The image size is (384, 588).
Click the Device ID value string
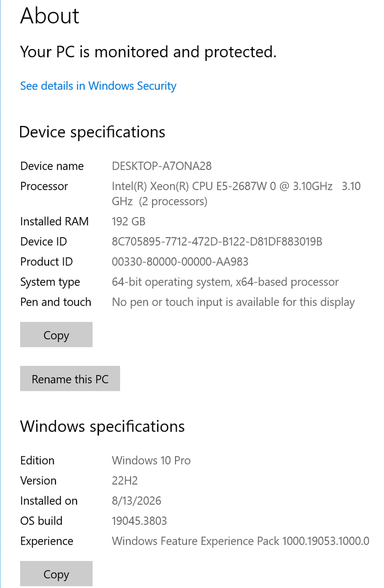[x=217, y=242]
